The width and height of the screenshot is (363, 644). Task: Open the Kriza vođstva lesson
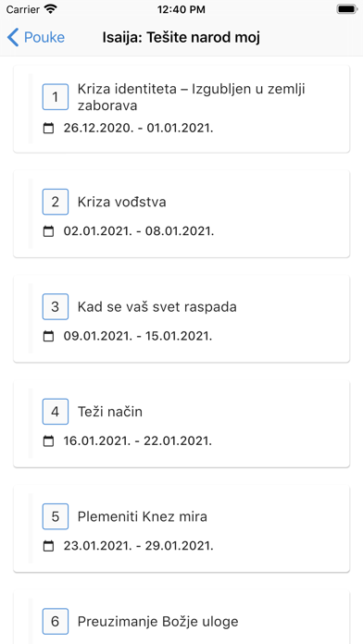pos(181,214)
